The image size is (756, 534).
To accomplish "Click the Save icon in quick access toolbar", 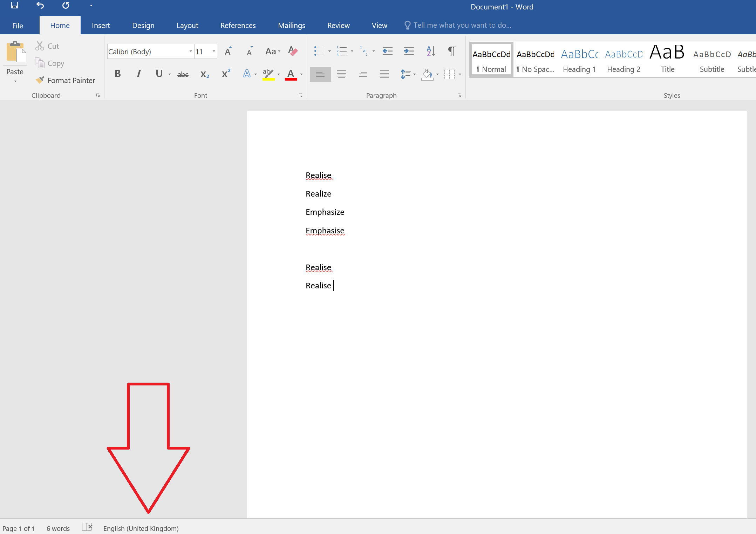I will tap(14, 5).
